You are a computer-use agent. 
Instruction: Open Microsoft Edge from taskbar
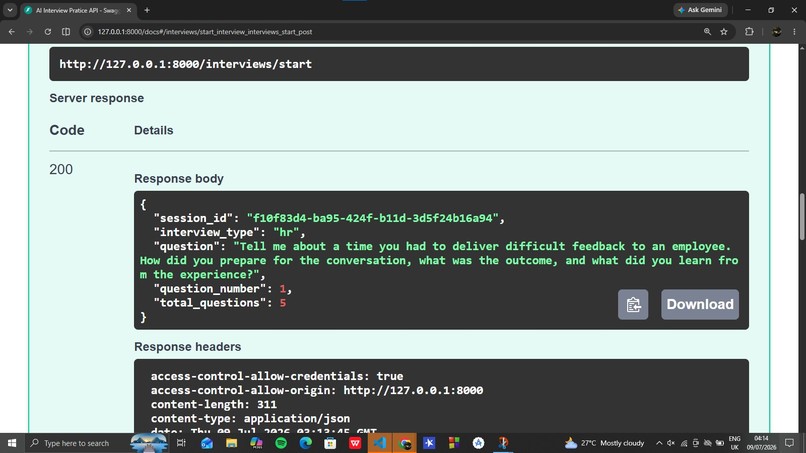(305, 443)
